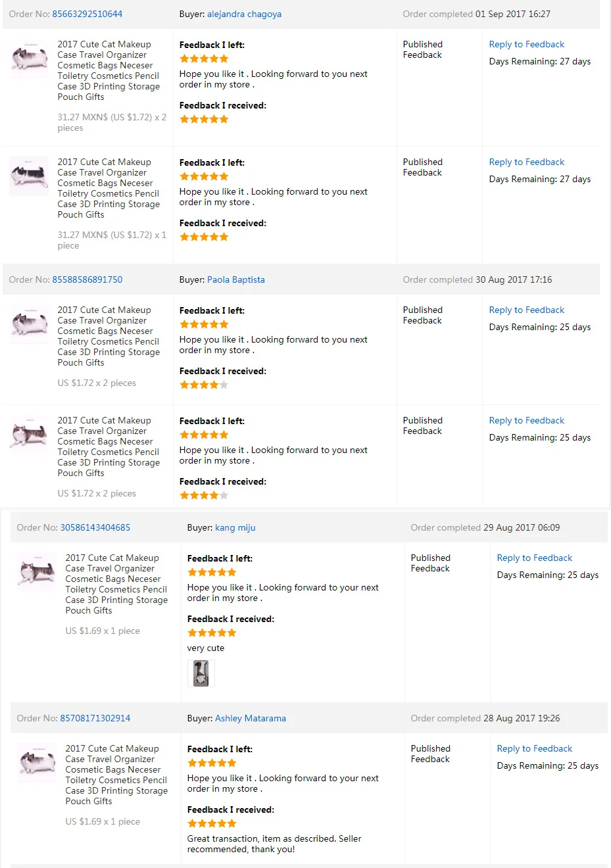Open order number 30586143404685
This screenshot has height=868, width=611.
(x=95, y=527)
